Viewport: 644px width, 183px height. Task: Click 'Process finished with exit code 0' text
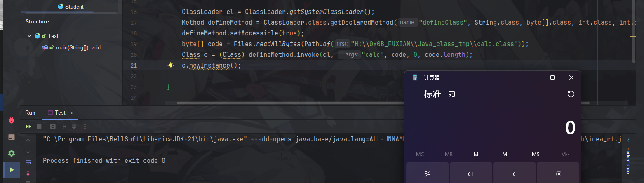tap(104, 161)
